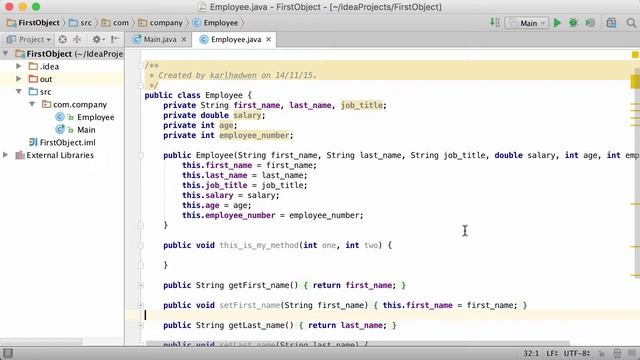
Task: Click employee_number field declaration
Action: [x=254, y=136]
